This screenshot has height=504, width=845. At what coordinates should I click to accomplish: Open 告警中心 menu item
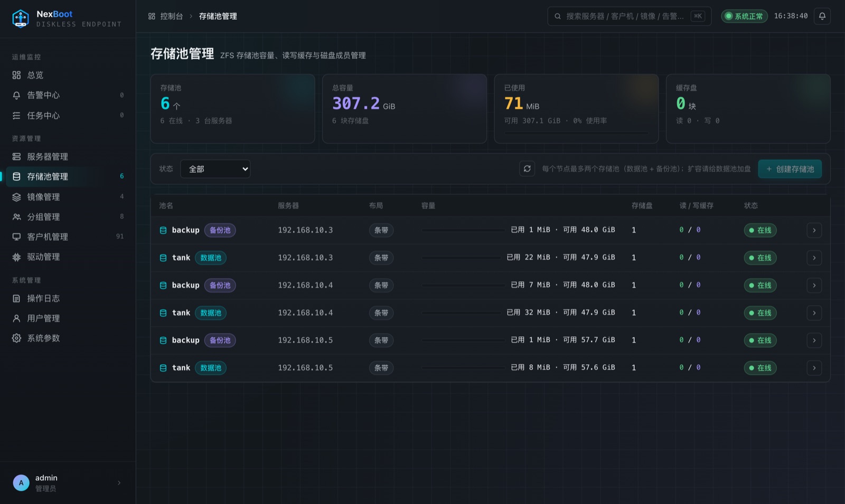pos(68,96)
